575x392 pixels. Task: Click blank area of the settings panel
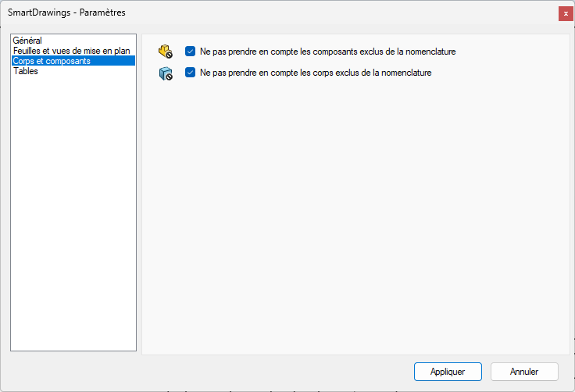355,219
